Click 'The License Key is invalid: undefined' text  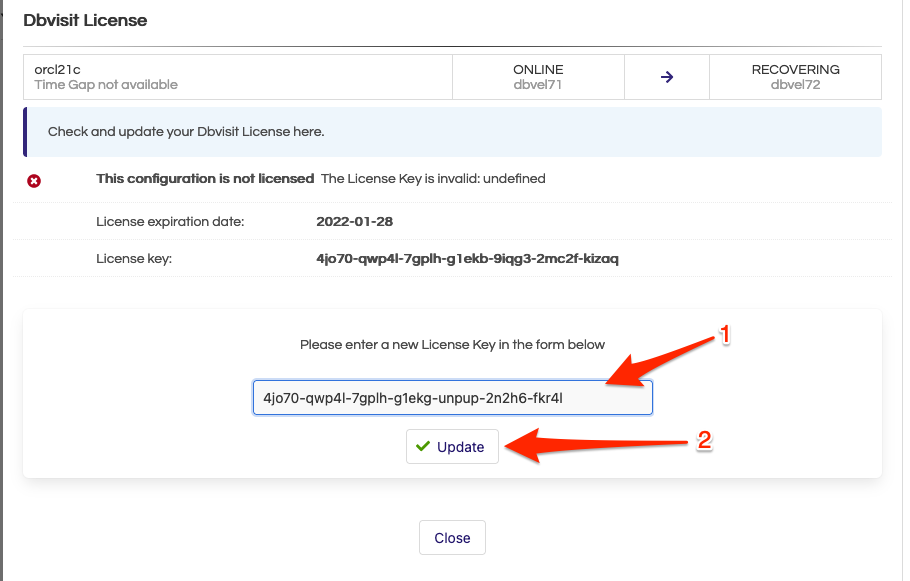(433, 179)
